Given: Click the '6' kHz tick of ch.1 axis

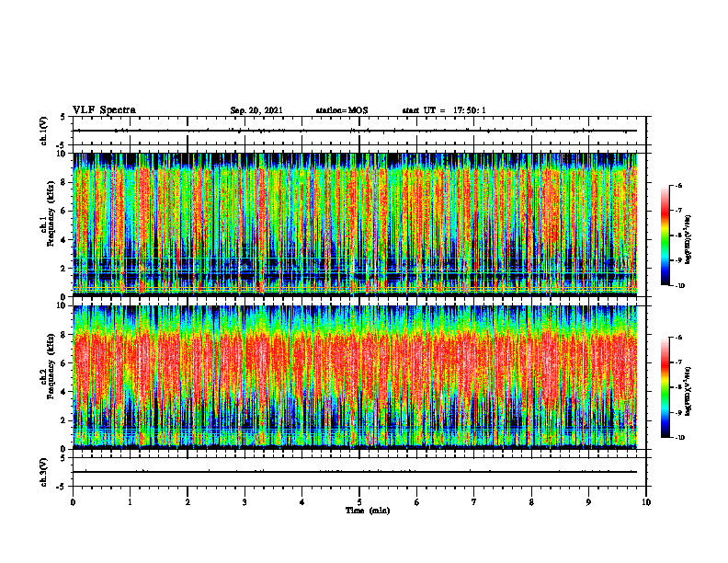Looking at the screenshot, I should pyautogui.click(x=65, y=211).
